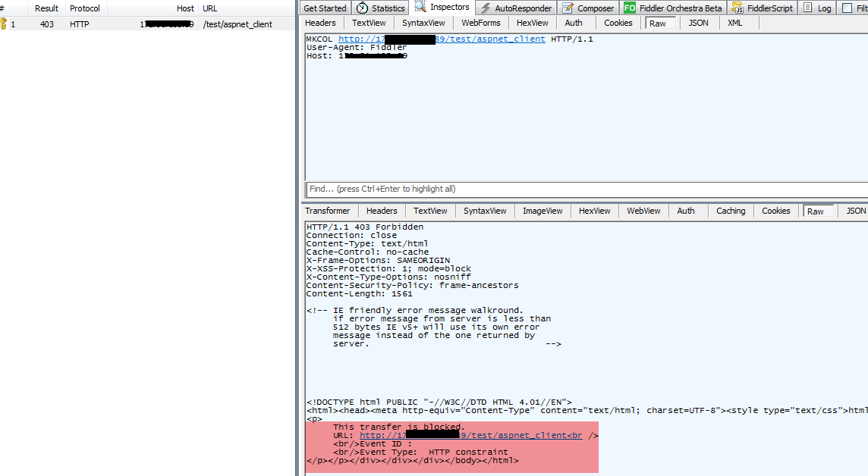Screen dimensions: 868x476
Task: Click the Find search input field
Action: 584,189
